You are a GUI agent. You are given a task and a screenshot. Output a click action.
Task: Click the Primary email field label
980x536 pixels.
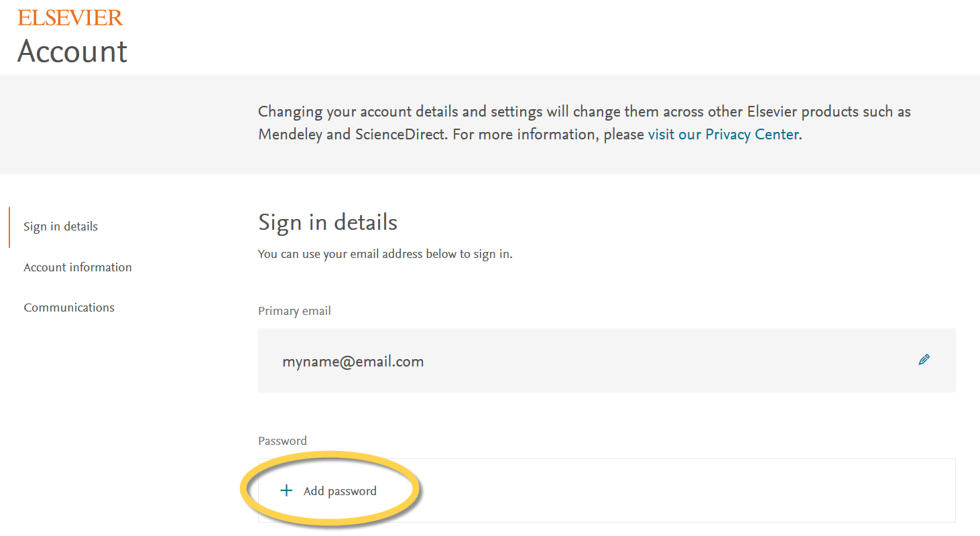[x=294, y=311]
